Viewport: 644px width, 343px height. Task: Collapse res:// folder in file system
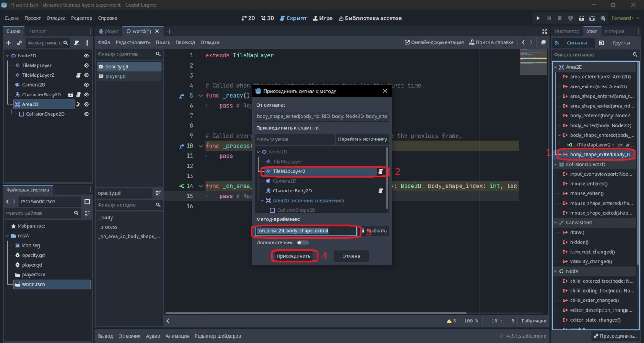pos(7,236)
